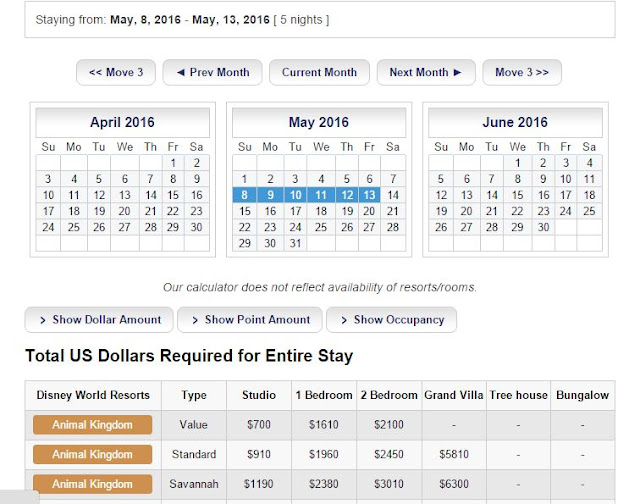Select May 13 in the calendar
Viewport: 640px width, 504px height.
[369, 195]
